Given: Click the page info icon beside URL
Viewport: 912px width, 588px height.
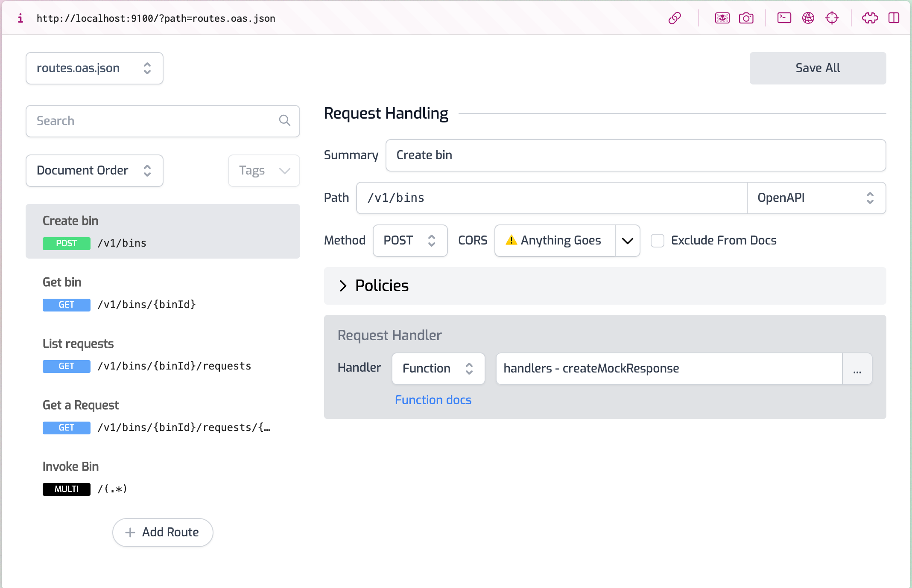Looking at the screenshot, I should [x=20, y=18].
